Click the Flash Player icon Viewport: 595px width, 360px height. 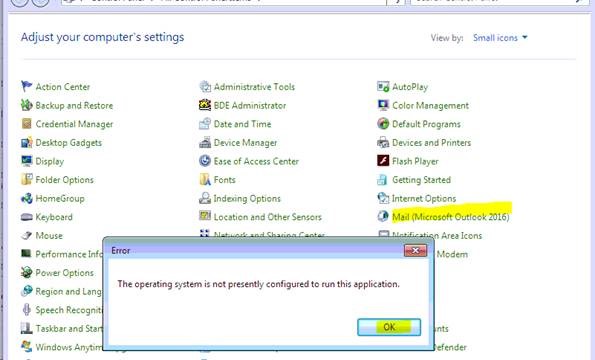[x=383, y=161]
